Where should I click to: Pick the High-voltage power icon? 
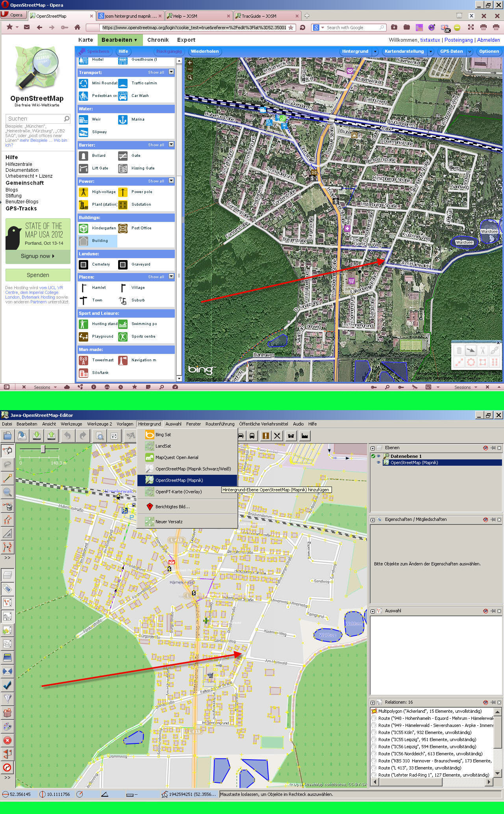click(83, 192)
